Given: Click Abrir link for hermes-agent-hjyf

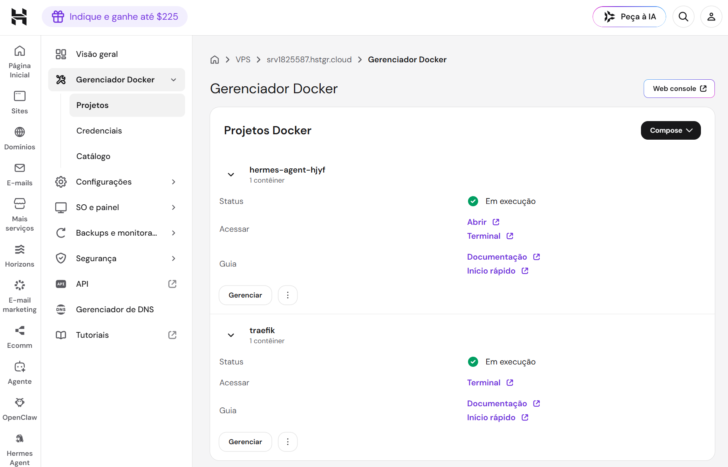Looking at the screenshot, I should (x=483, y=222).
